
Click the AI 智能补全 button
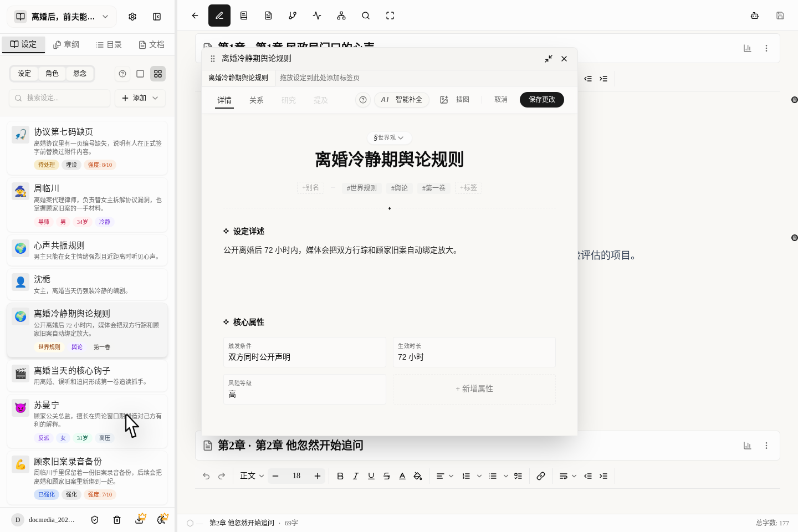click(x=402, y=100)
